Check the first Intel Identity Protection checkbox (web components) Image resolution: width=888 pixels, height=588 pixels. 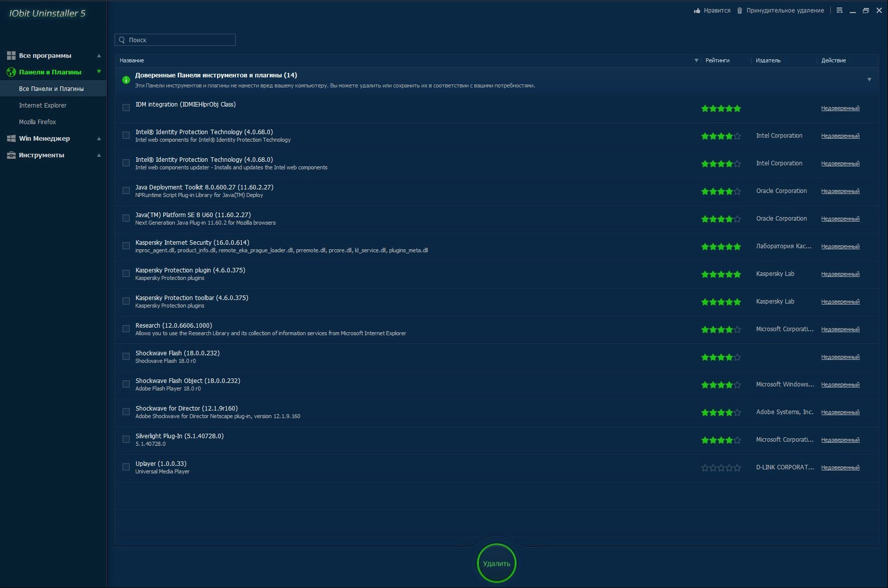[x=126, y=135]
